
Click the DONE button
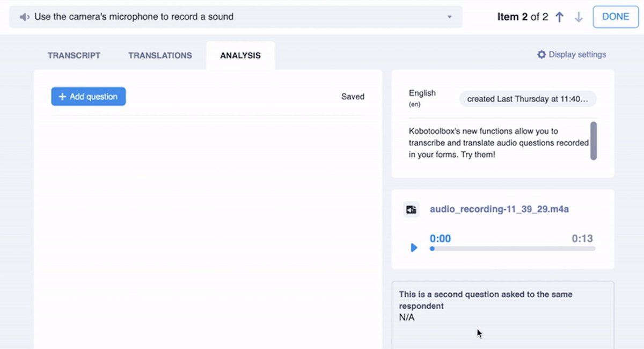pyautogui.click(x=615, y=17)
